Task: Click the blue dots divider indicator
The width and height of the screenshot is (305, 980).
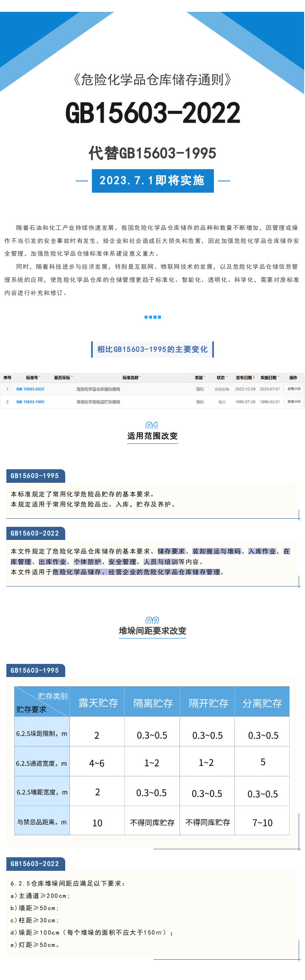Action: point(152,317)
